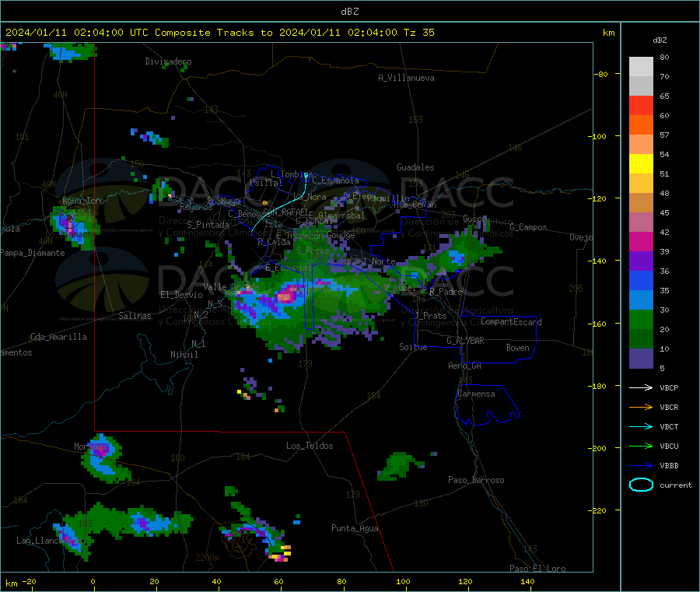Click the VBBB legend label
Image resolution: width=700 pixels, height=592 pixels.
(x=669, y=465)
